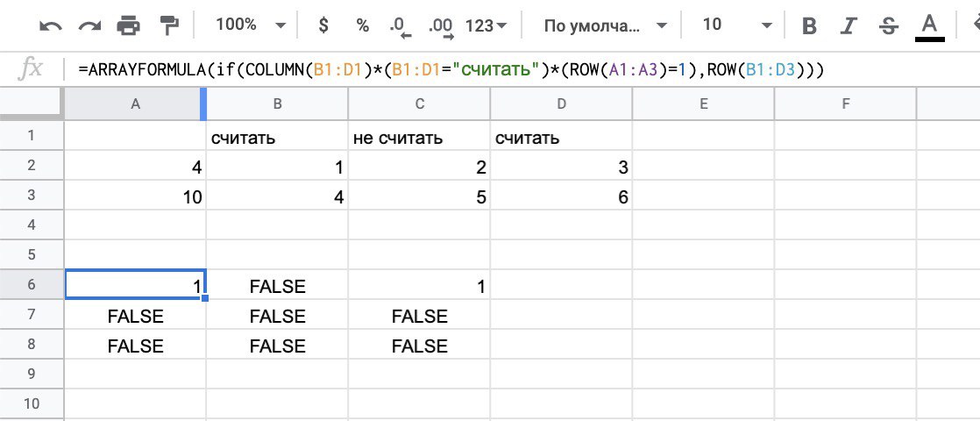Click cell B1 containing "считать"
980x421 pixels.
click(278, 136)
